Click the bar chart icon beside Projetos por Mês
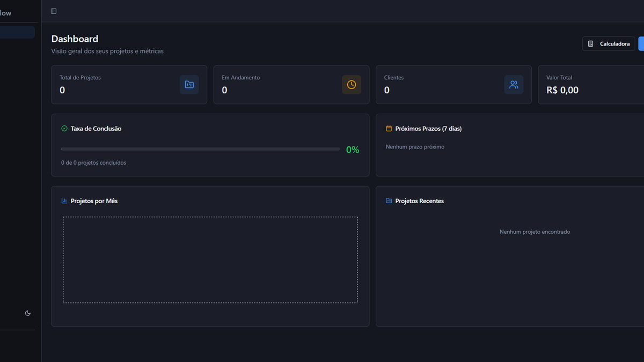The width and height of the screenshot is (644, 362). click(x=64, y=201)
